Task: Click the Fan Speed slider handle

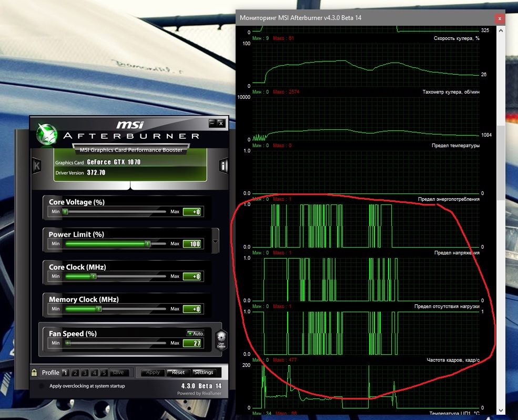Action: [67, 343]
